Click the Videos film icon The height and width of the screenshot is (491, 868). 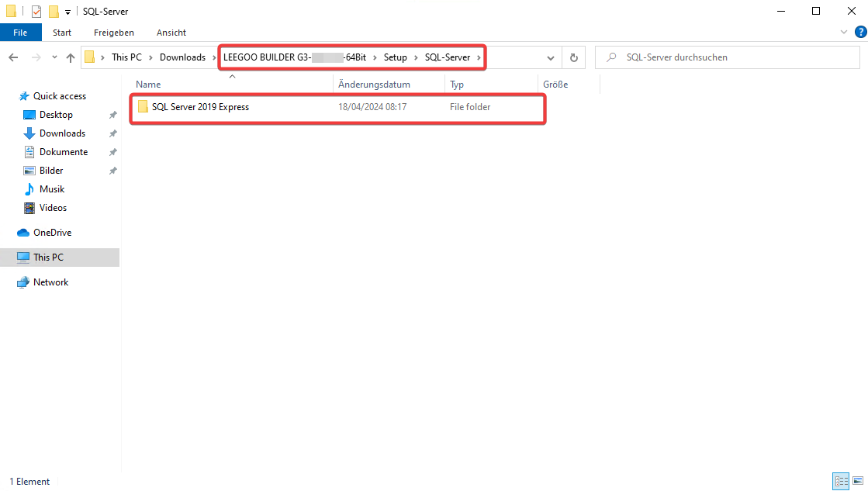[x=29, y=208]
